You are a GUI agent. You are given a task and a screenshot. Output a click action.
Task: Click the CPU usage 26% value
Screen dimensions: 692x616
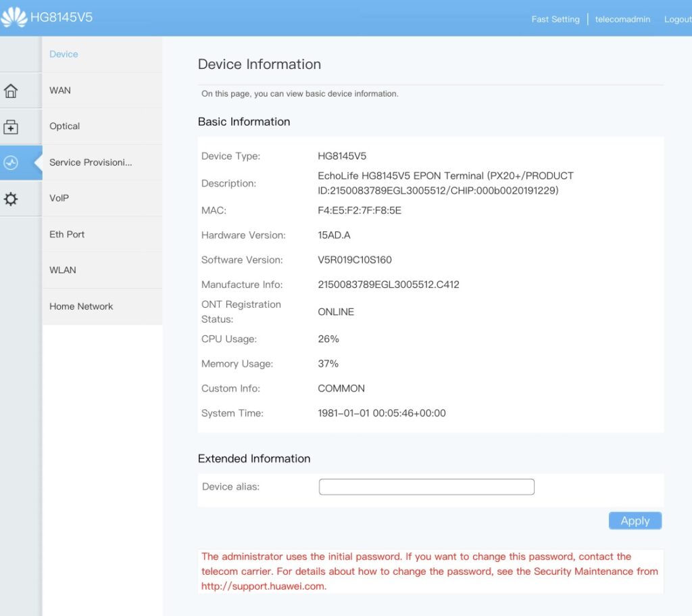pos(328,339)
